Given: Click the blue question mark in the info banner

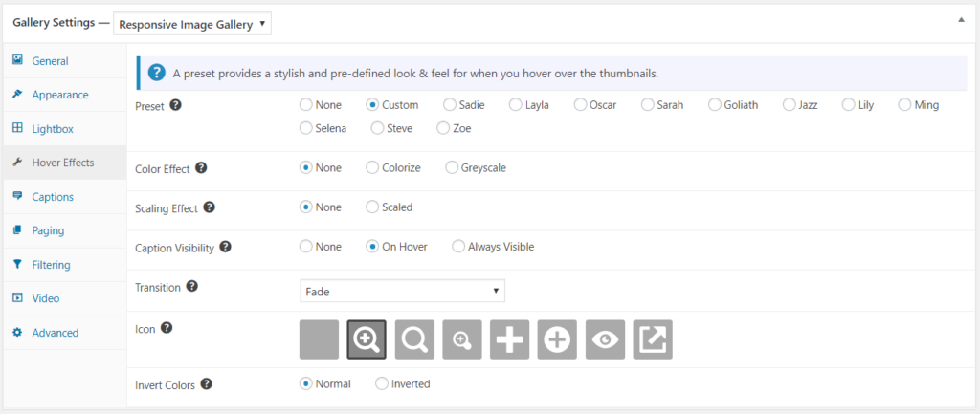Looking at the screenshot, I should click(x=156, y=73).
